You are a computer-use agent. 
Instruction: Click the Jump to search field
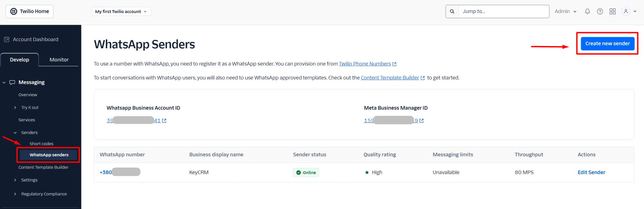click(503, 11)
